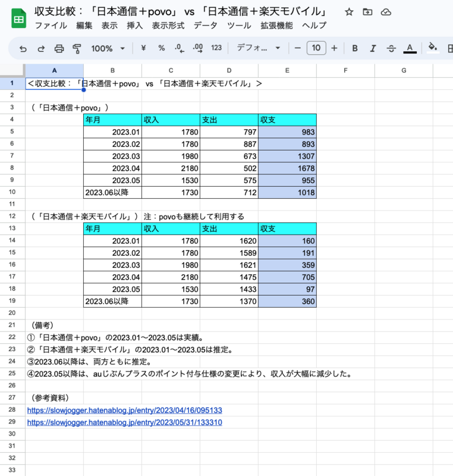Viewport: 453px width, 476px height.
Task: Select 2023.06以降 cell in row 10
Action: tap(112, 192)
